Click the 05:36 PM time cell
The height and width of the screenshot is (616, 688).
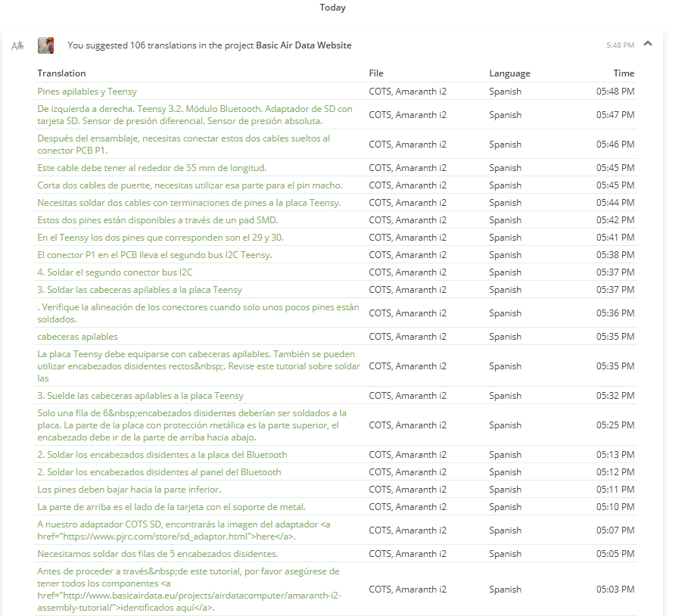(615, 313)
